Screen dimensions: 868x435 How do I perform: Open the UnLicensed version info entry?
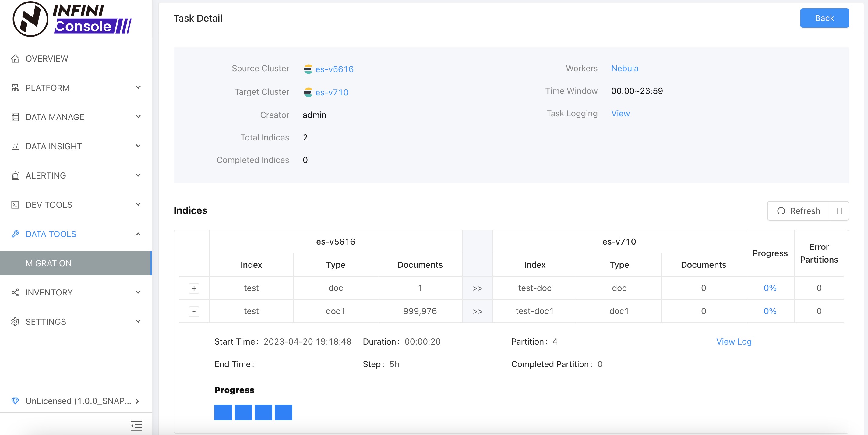(78, 401)
